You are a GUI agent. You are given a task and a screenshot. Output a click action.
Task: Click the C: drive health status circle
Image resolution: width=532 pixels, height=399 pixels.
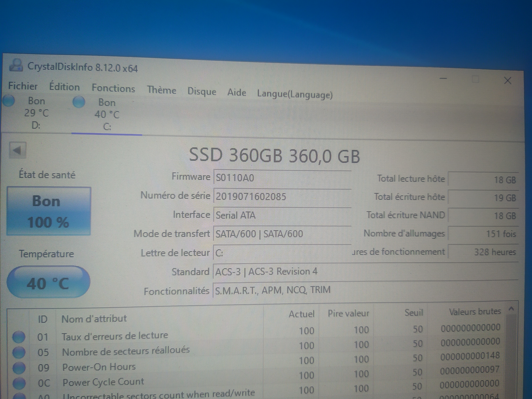pos(79,102)
